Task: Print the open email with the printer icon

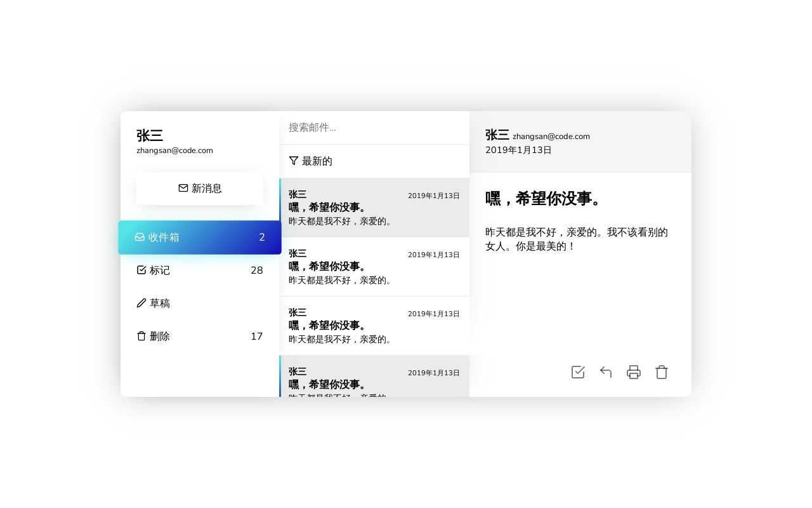Action: click(634, 372)
